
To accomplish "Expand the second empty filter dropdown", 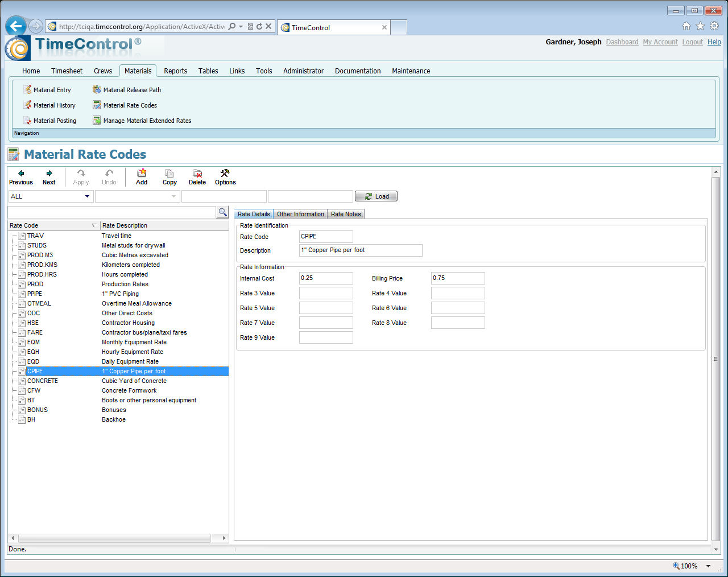I will (x=173, y=196).
